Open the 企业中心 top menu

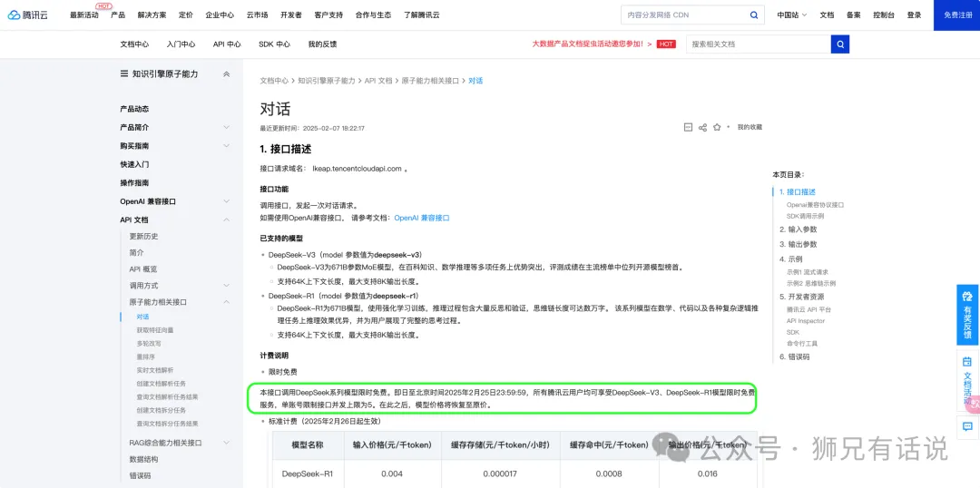click(220, 15)
